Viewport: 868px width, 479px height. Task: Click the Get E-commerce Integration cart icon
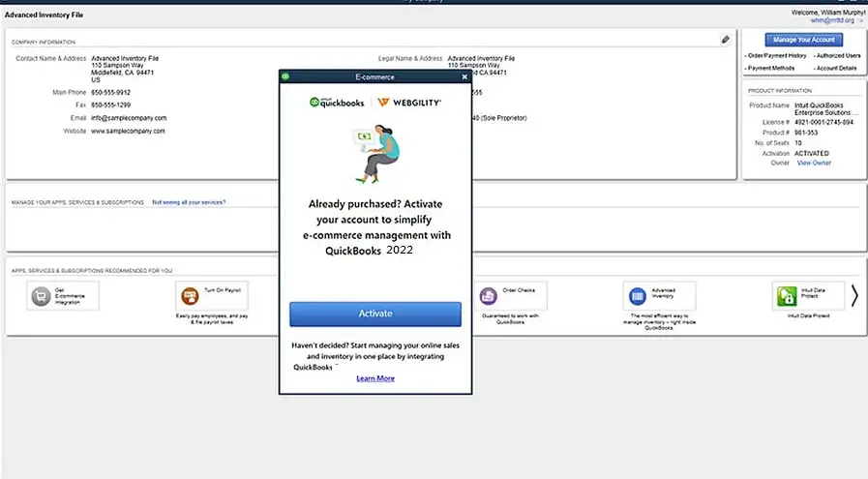pos(41,296)
